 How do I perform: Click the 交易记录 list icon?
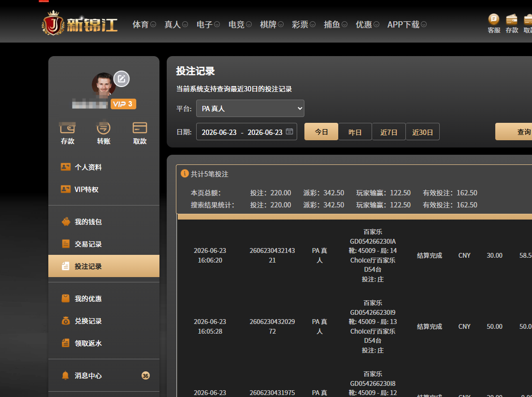point(66,244)
